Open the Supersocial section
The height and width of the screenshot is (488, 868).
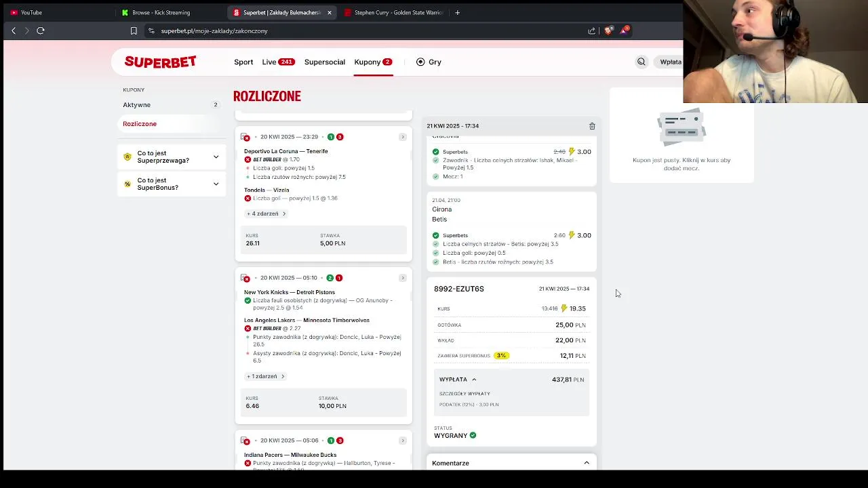tap(325, 62)
